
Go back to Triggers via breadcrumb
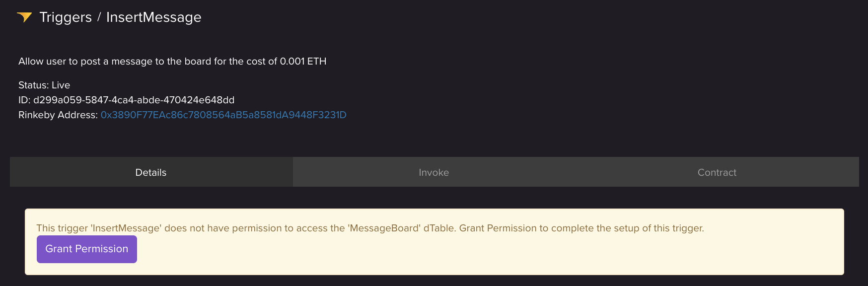(66, 17)
